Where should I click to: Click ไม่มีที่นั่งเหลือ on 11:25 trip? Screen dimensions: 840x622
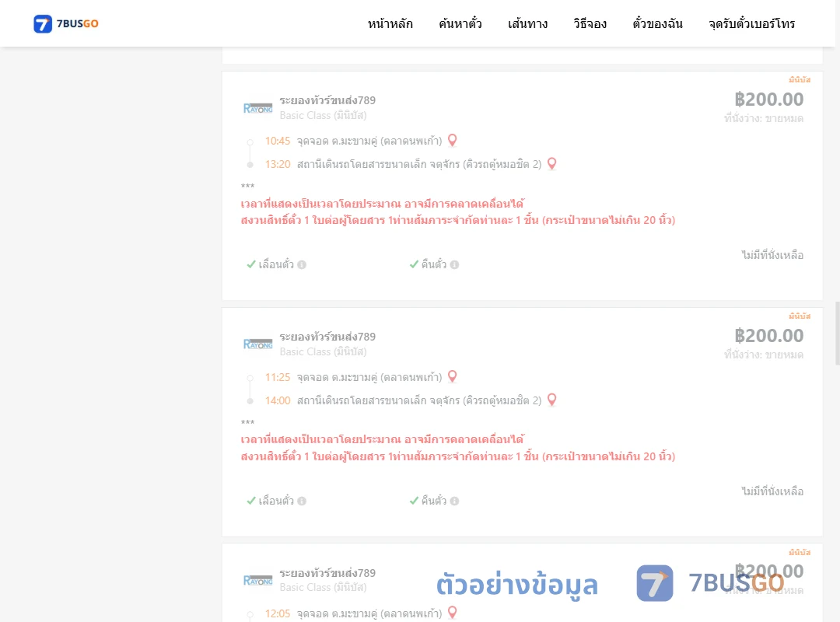coord(772,491)
